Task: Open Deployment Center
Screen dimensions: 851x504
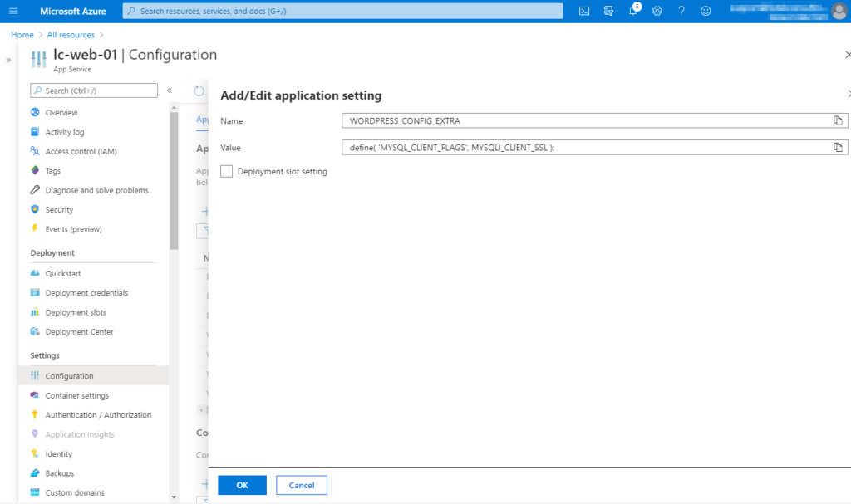Action: coord(79,332)
